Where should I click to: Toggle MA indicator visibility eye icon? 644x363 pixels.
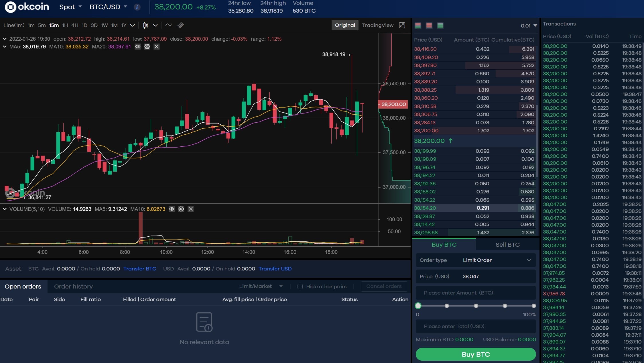tap(138, 46)
